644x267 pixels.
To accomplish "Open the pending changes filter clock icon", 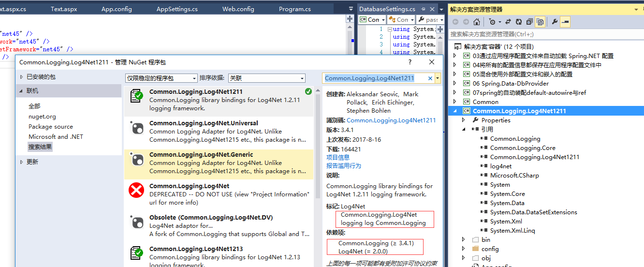I will tap(492, 22).
